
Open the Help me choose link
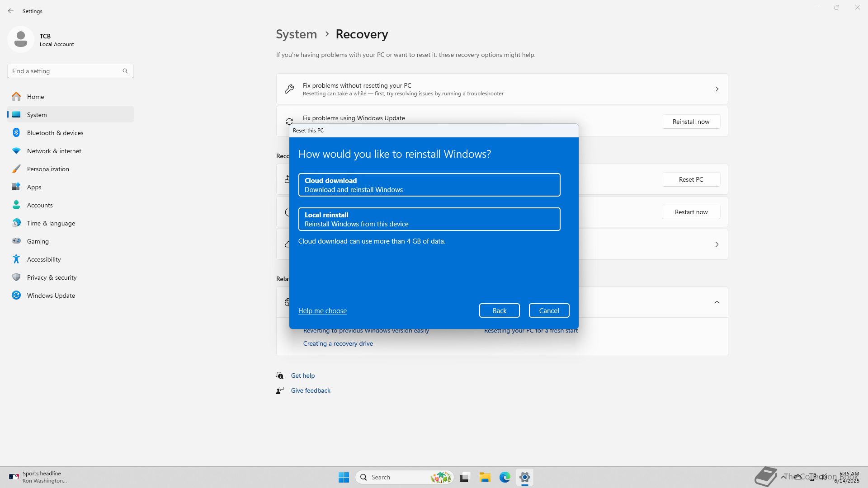tap(322, 310)
